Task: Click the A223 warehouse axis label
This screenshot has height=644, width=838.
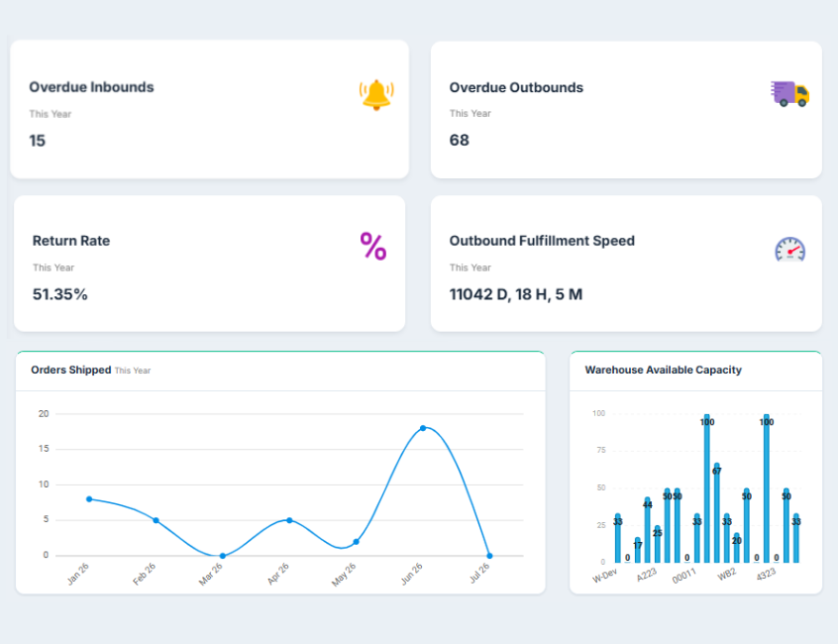Action: point(647,575)
